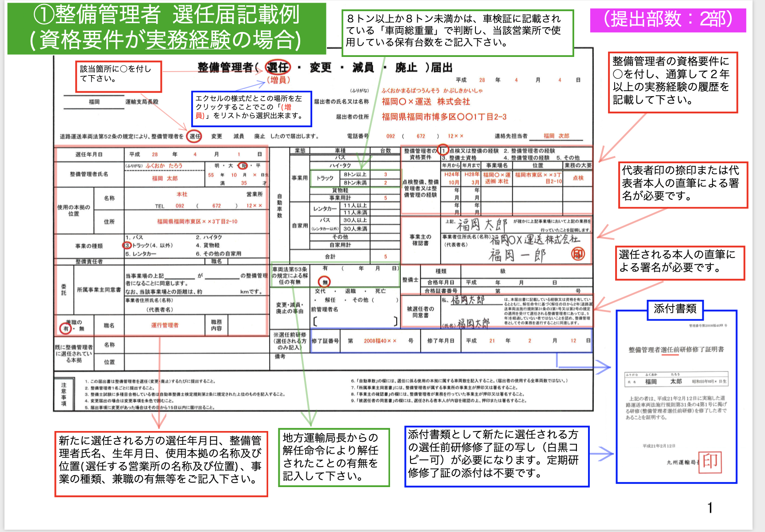
Task: Select the red note about 代表者印の捺印
Action: [683, 185]
